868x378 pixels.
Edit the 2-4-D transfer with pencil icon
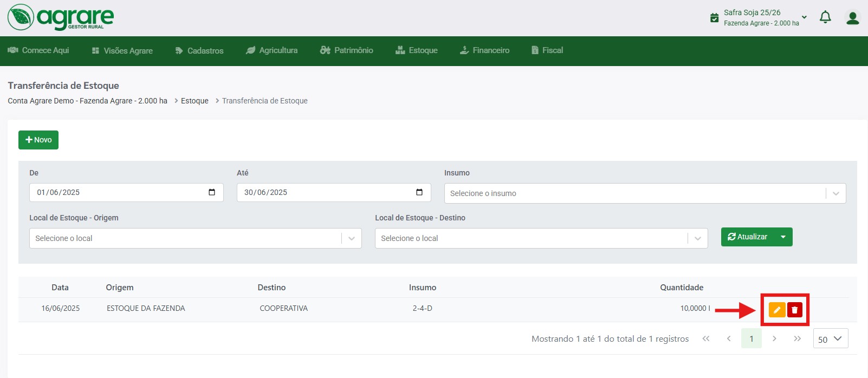[x=777, y=310]
